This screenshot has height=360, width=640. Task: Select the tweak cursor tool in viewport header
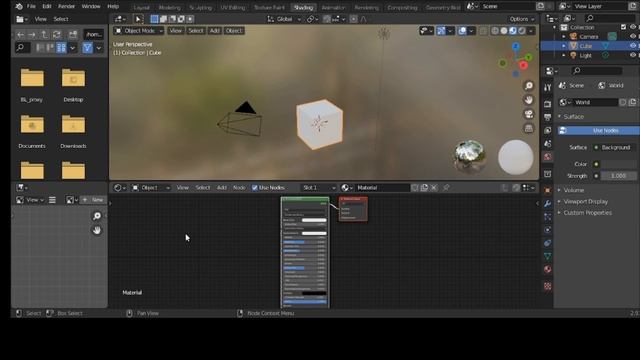pos(138,19)
